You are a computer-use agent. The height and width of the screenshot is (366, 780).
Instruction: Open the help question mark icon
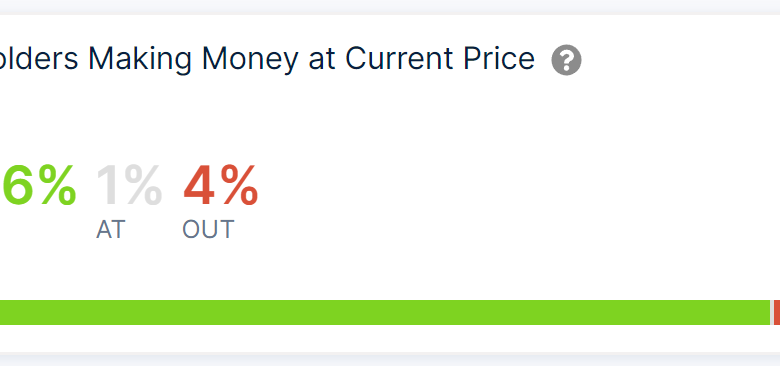click(566, 60)
